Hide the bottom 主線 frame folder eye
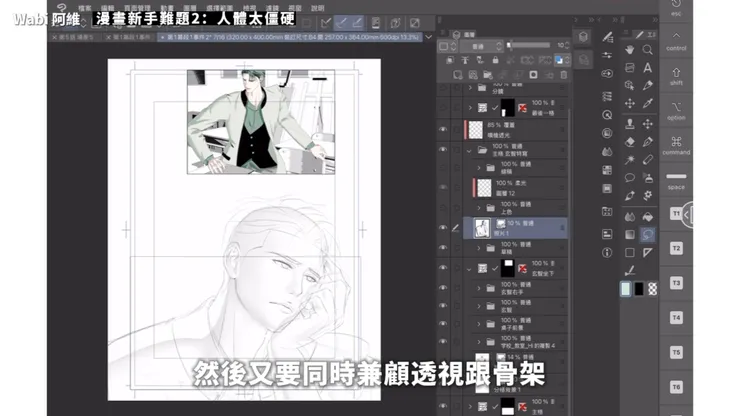 point(443,406)
